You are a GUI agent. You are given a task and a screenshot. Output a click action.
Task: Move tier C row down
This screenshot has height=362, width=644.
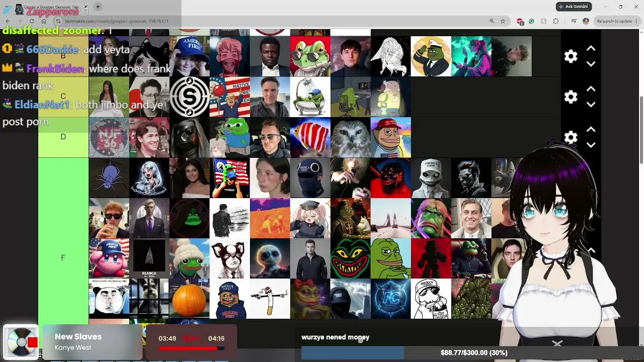591,105
